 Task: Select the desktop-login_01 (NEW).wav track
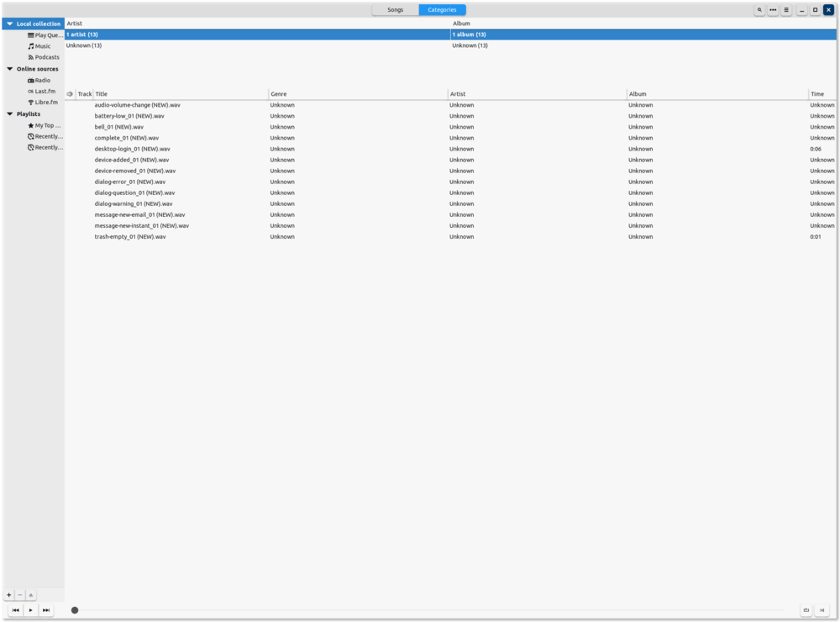[x=132, y=149]
